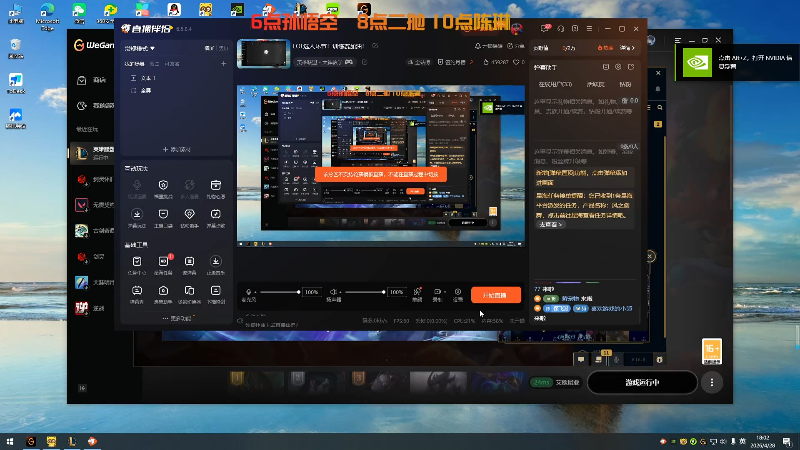Open the diamond interactive tool
This screenshot has height=450, width=800.
click(189, 216)
